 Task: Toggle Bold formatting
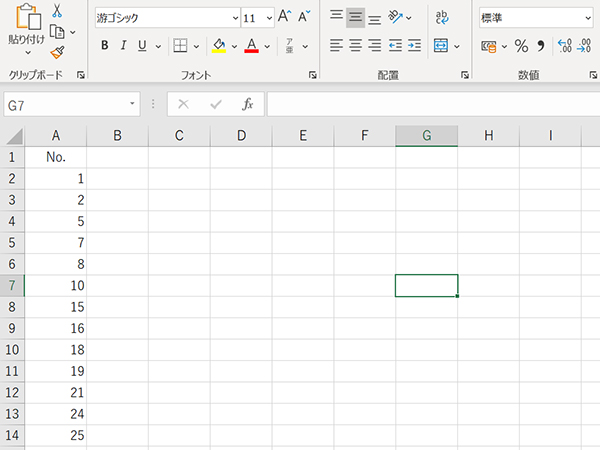coord(104,46)
